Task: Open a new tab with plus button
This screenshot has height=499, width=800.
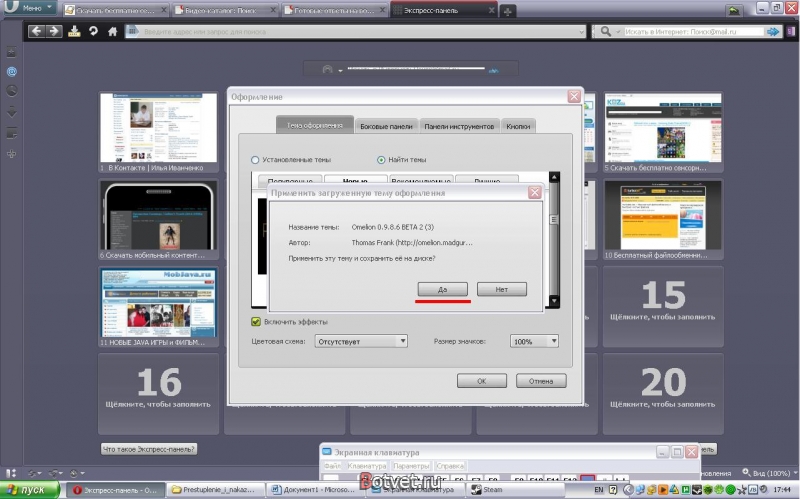Action: [x=508, y=11]
